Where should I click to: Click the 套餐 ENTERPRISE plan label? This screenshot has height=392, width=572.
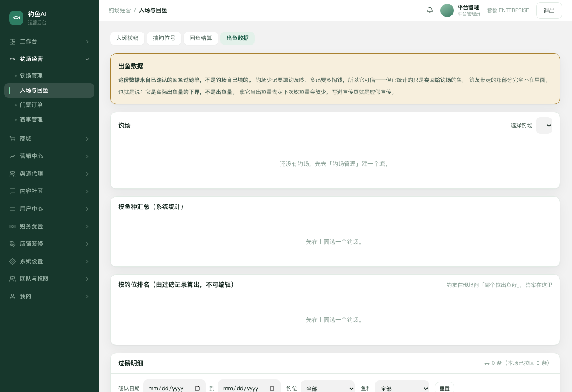click(508, 10)
